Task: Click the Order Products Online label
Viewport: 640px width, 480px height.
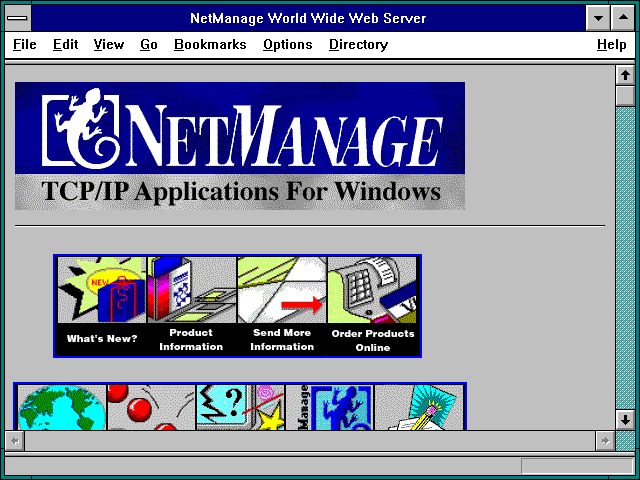Action: click(x=373, y=340)
